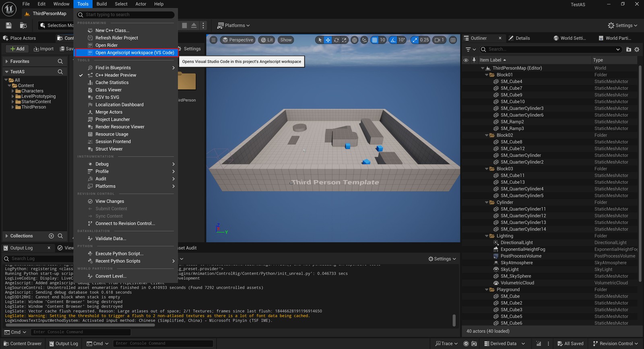The width and height of the screenshot is (644, 349).
Task: Open viewport hamburger options menu
Action: (214, 40)
